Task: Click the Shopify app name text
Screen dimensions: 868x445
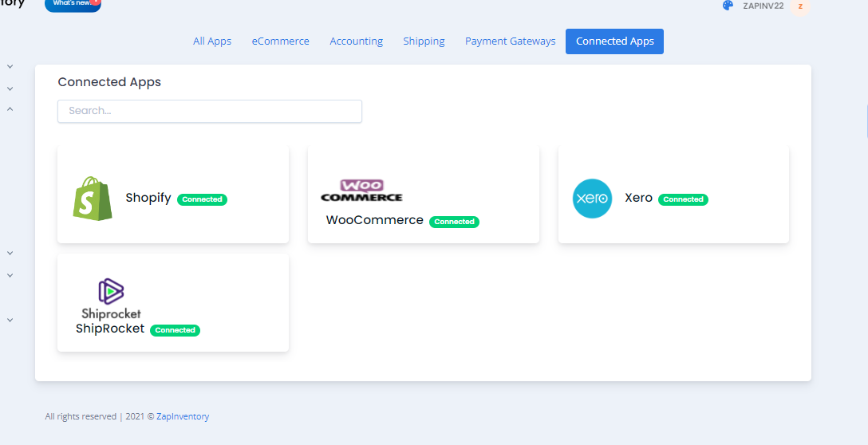Action: point(148,198)
